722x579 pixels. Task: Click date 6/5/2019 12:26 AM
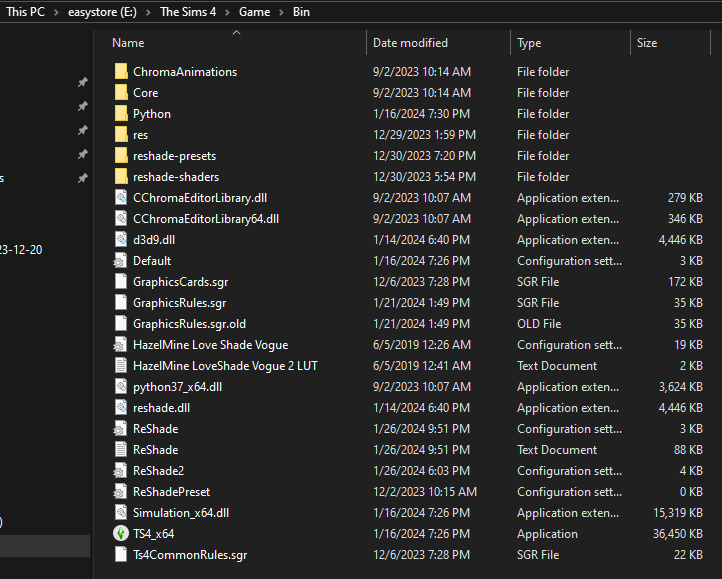[x=422, y=345]
